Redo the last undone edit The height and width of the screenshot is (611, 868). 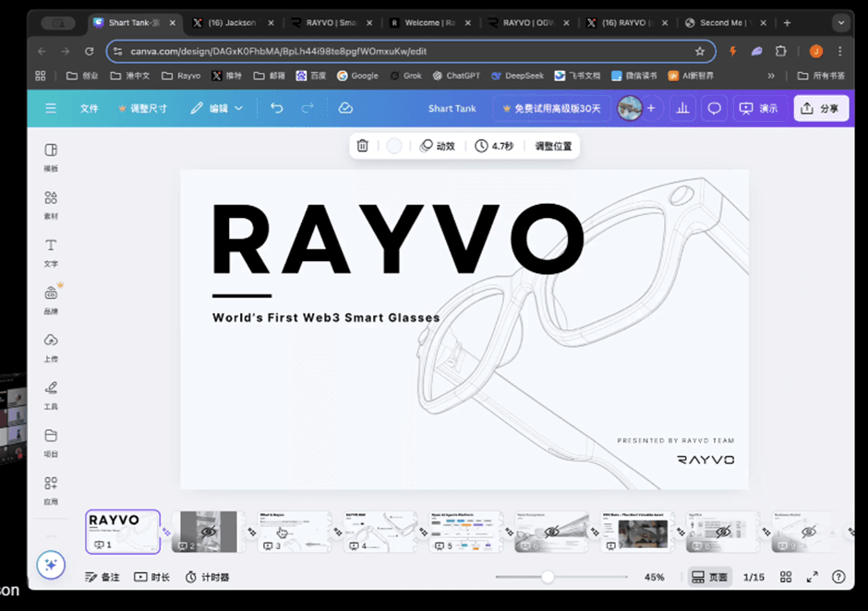click(307, 108)
